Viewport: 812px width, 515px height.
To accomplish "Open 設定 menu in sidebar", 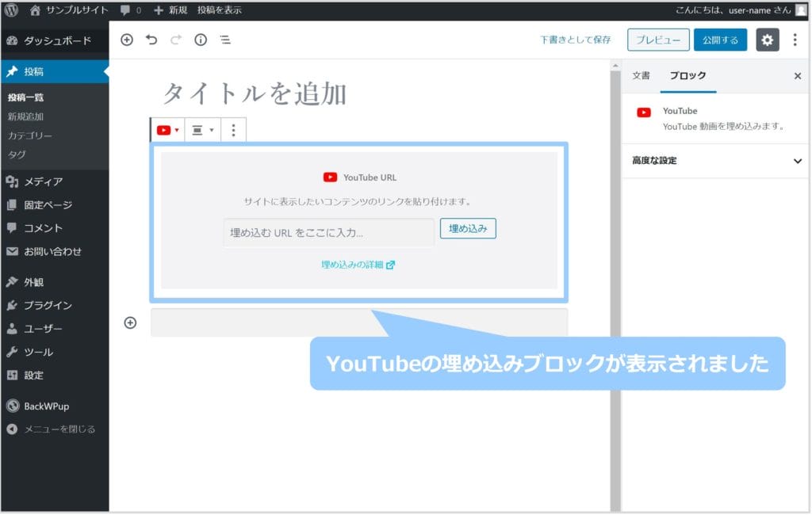I will pos(55,376).
